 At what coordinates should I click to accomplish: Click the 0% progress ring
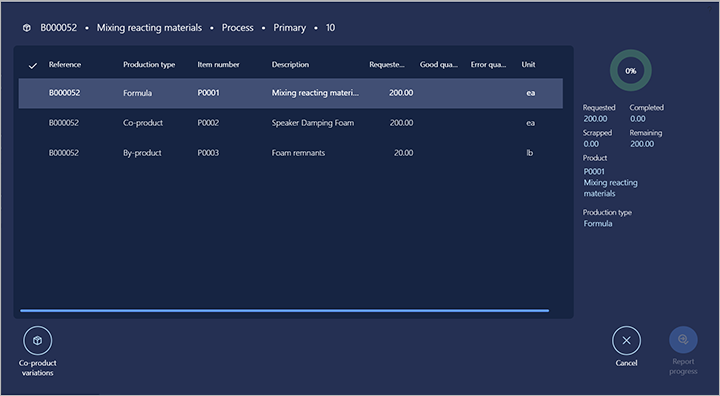[x=630, y=71]
